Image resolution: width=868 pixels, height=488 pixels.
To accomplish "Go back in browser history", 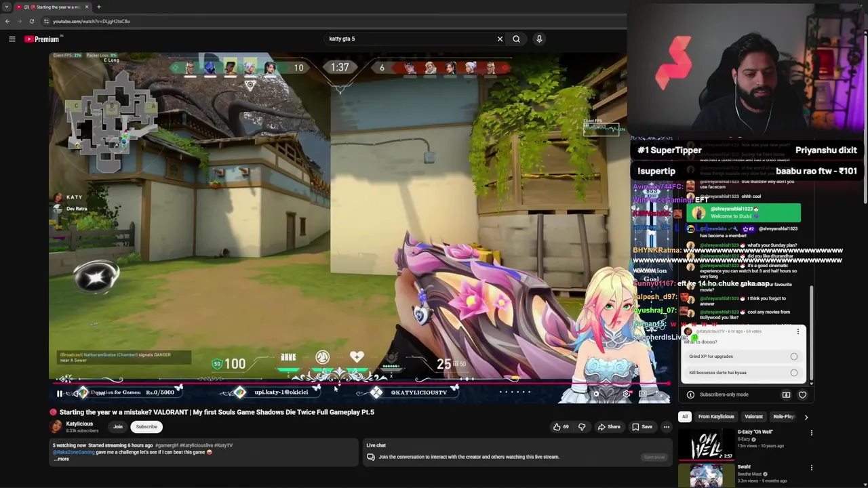I will 7,21.
